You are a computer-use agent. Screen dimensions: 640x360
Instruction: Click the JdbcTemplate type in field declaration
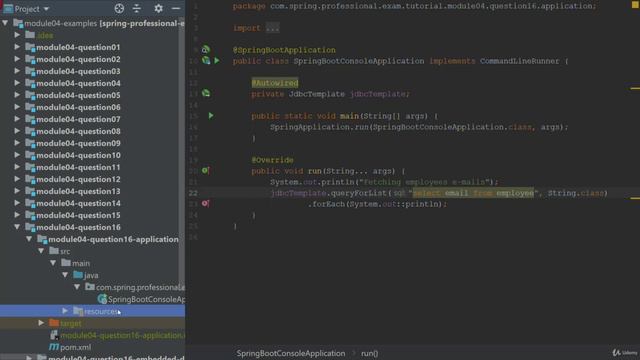click(317, 94)
